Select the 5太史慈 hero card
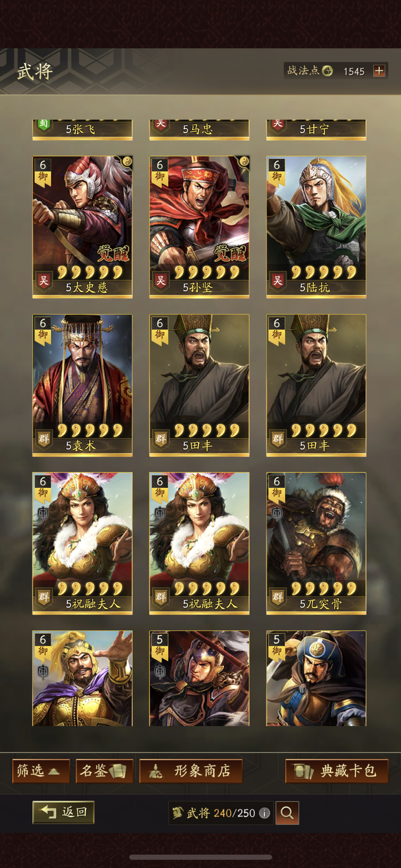 coord(82,227)
